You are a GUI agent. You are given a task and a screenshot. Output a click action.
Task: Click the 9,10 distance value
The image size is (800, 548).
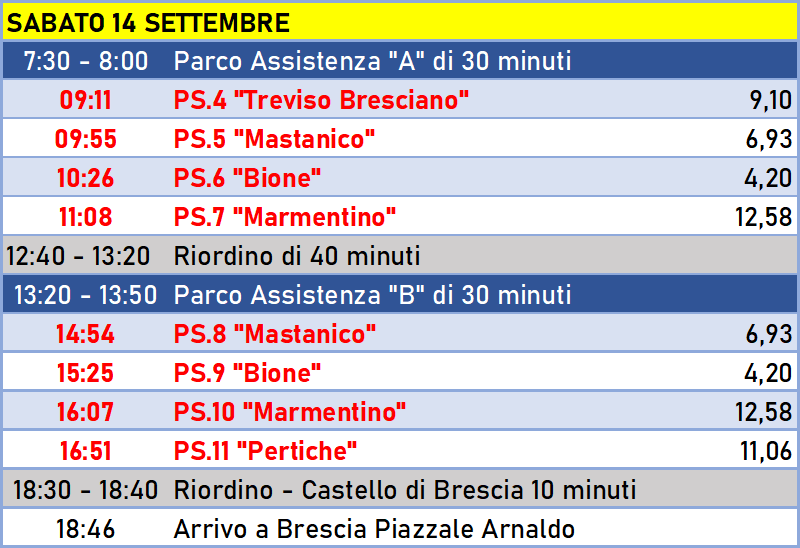coord(770,101)
